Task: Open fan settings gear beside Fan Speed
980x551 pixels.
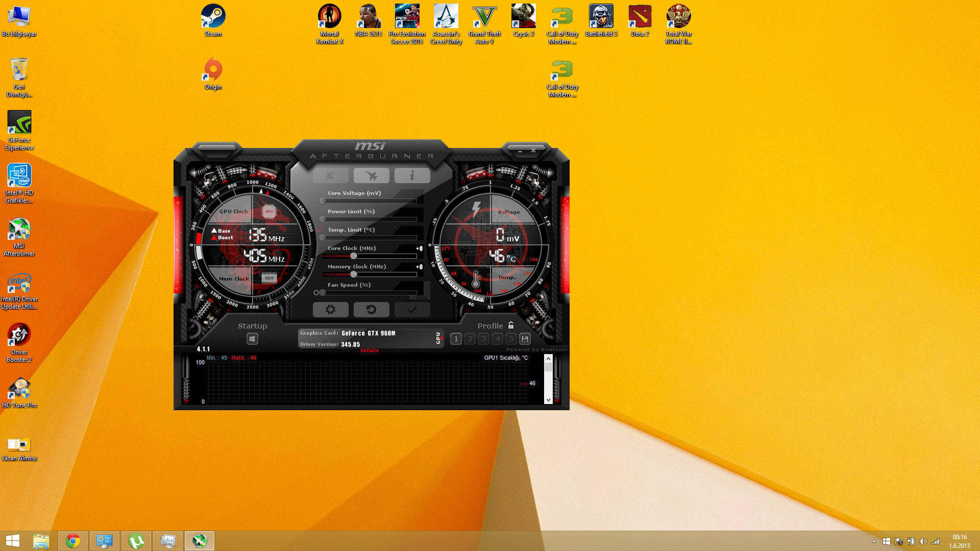Action: pos(316,293)
